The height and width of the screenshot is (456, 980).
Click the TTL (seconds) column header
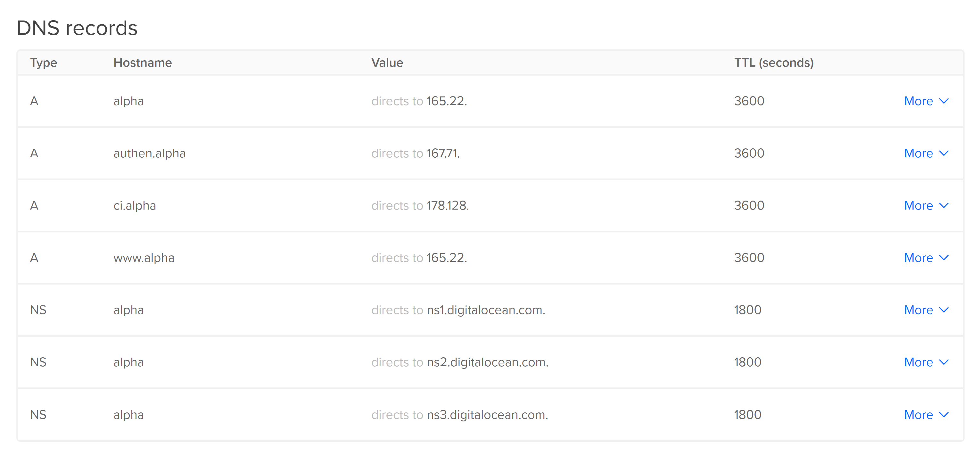(773, 62)
